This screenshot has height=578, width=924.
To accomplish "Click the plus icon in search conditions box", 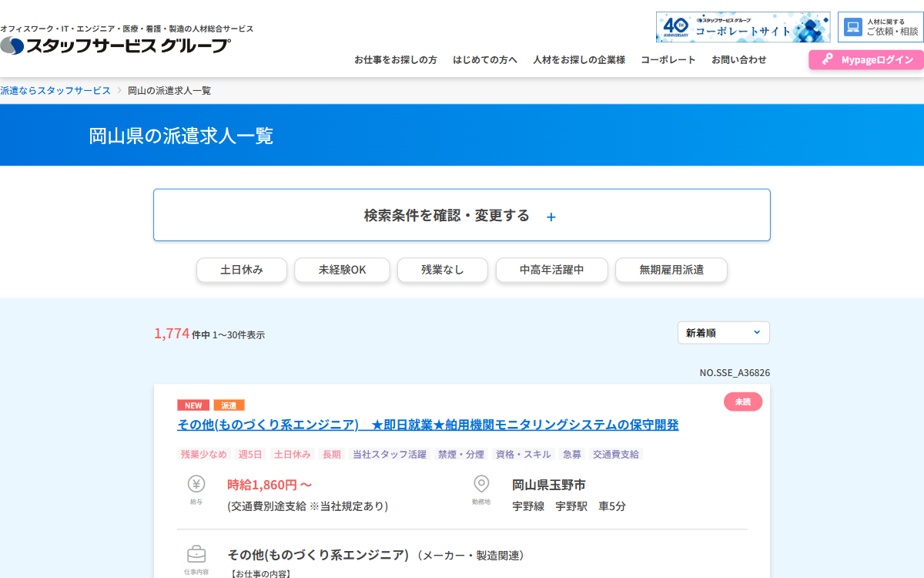I will (x=551, y=217).
